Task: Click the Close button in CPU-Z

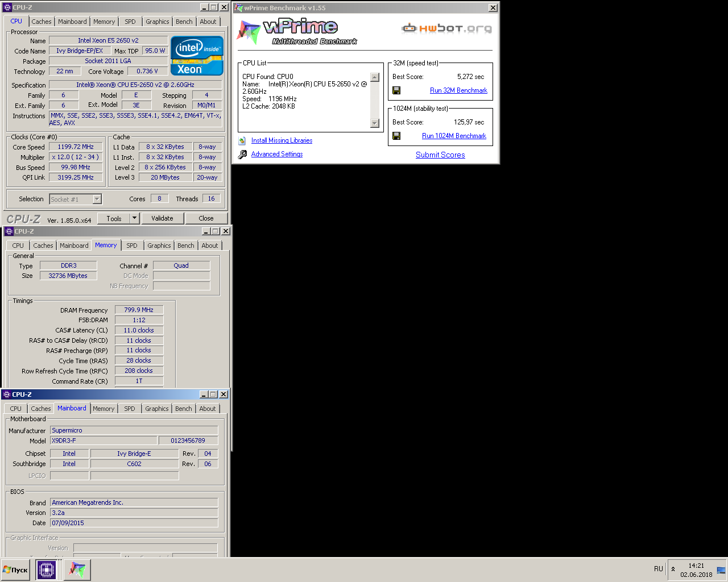Action: click(206, 218)
